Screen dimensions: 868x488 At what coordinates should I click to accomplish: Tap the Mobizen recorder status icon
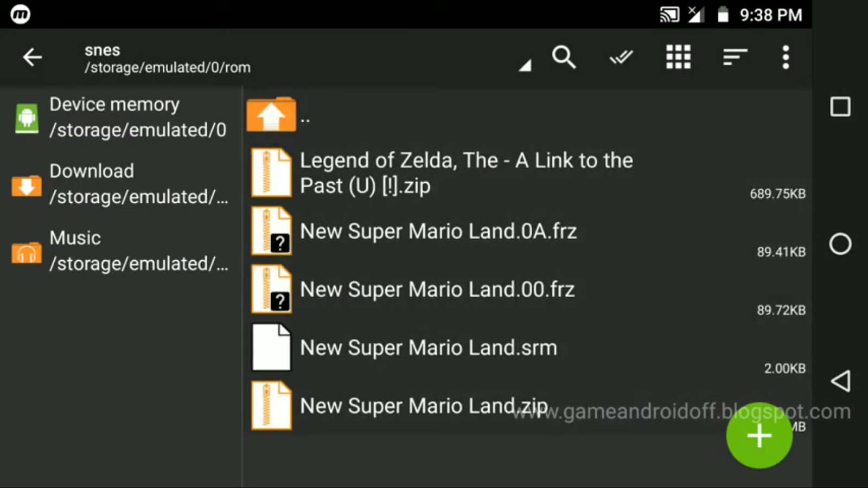pos(21,14)
